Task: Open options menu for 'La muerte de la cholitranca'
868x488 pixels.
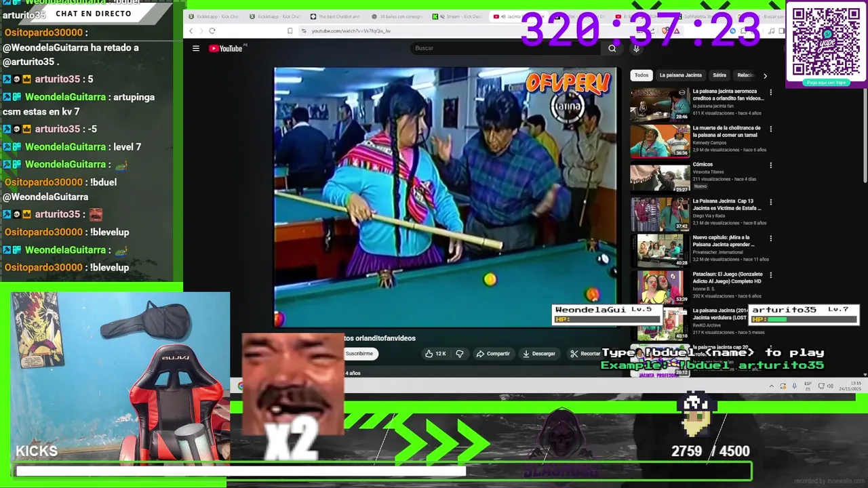Action: click(x=770, y=129)
